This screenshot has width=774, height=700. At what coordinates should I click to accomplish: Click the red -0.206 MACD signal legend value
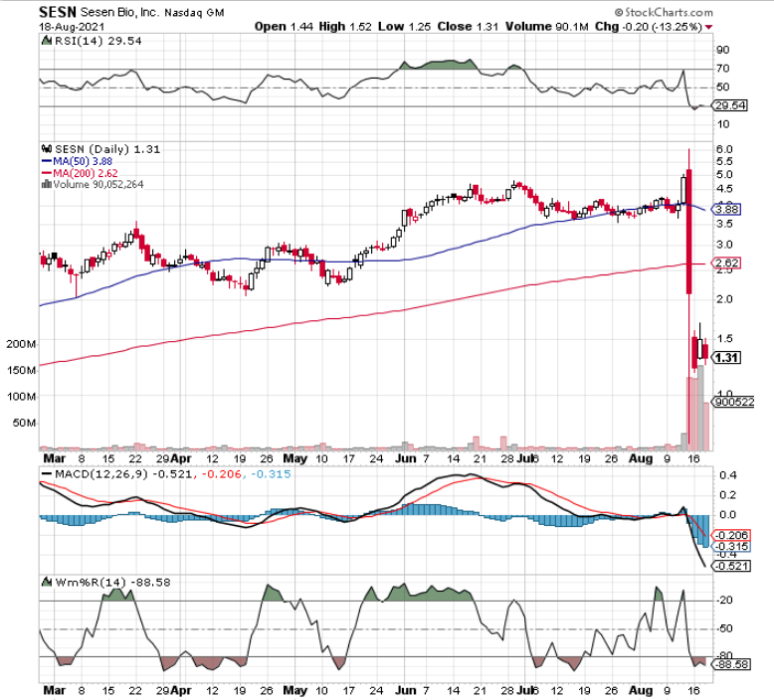222,474
